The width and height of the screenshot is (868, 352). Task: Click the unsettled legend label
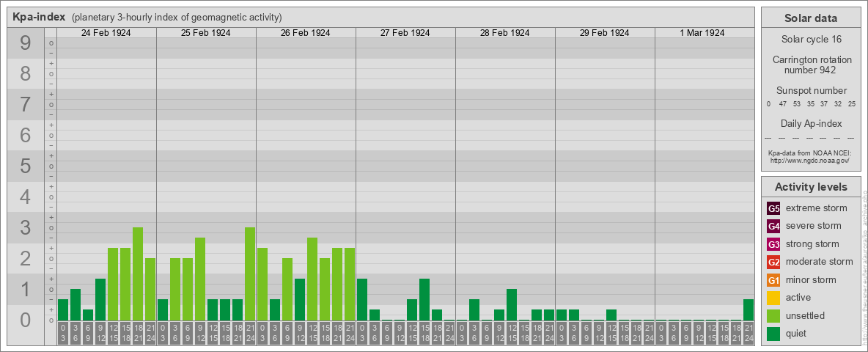806,315
